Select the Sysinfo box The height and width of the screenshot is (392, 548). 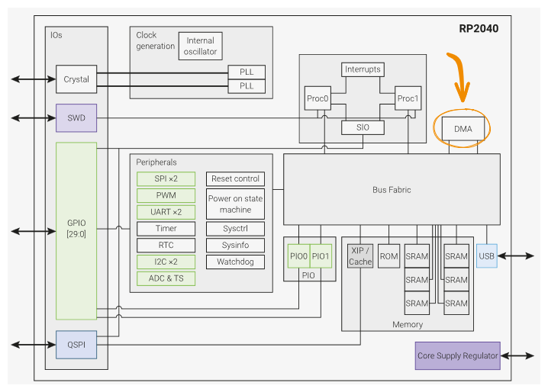pos(235,246)
